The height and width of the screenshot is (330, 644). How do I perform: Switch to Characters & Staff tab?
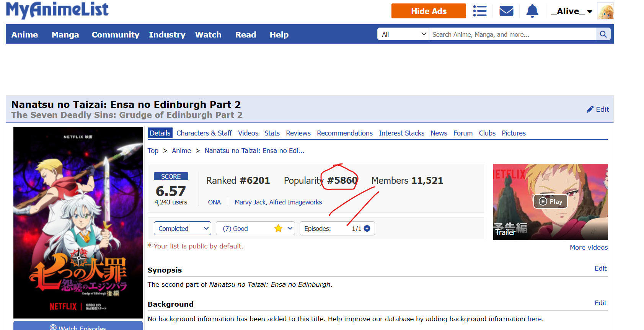(204, 133)
